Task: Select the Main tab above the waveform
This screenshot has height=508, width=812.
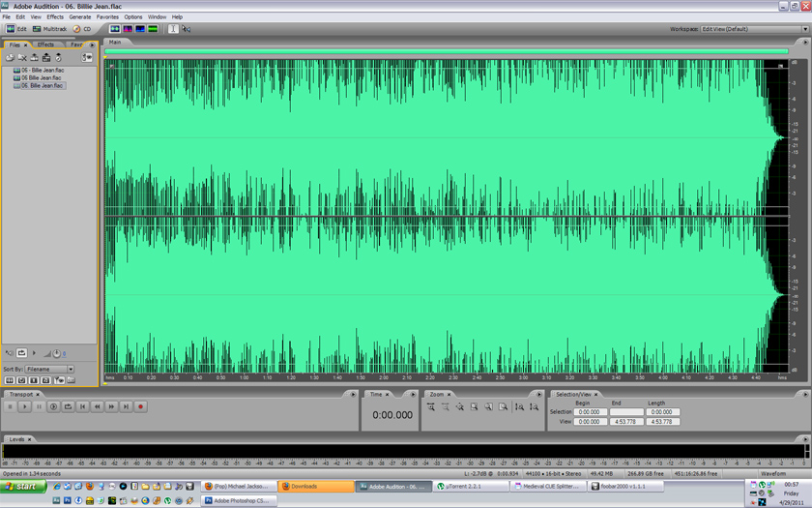Action: coord(114,42)
